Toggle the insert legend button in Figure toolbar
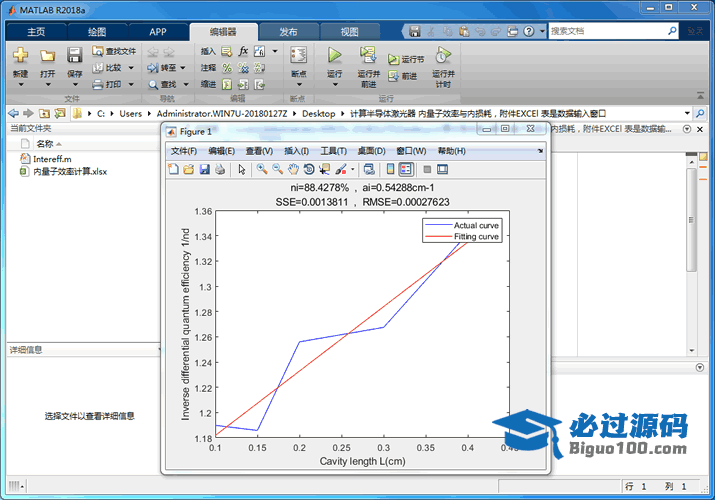The width and height of the screenshot is (715, 500). point(406,170)
